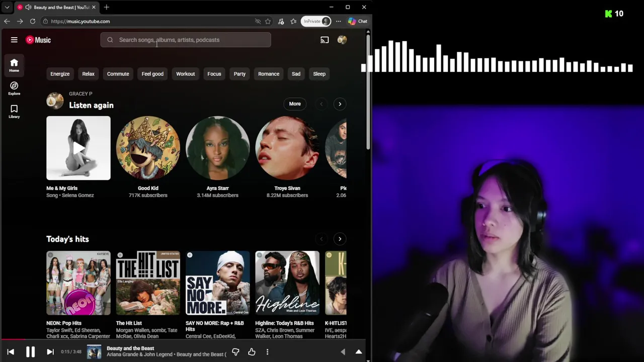644x362 pixels.
Task: Click the address bar URL
Action: [80, 21]
